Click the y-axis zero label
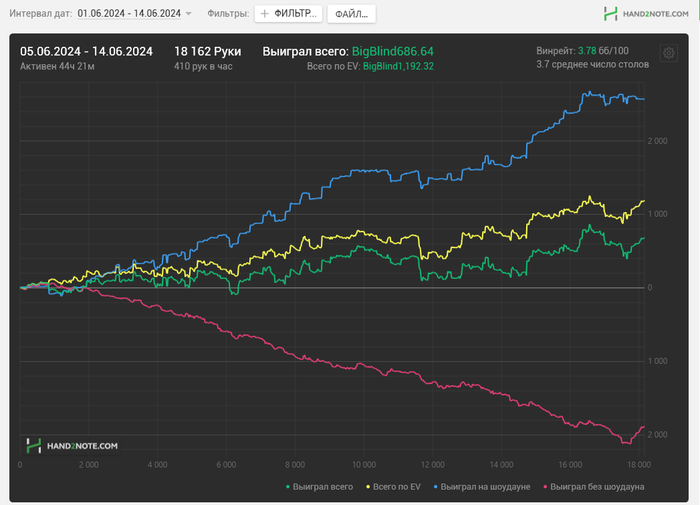Viewport: 700px width, 505px height. coord(650,288)
